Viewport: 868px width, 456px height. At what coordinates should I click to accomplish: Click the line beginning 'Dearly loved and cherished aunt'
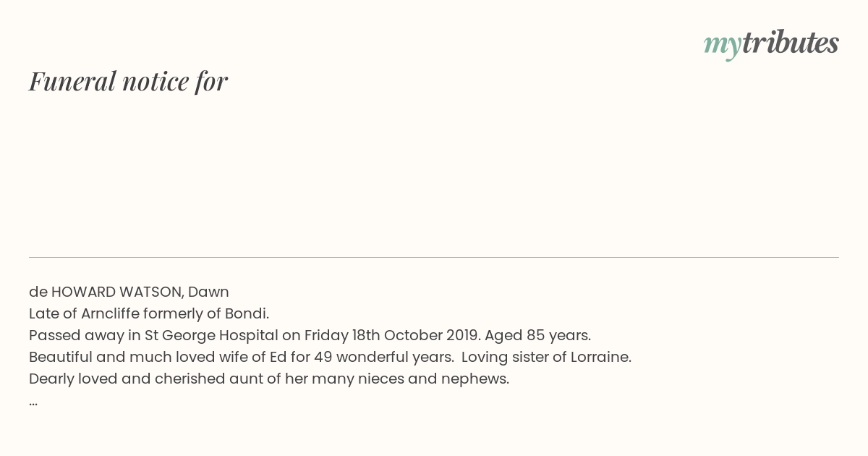269,379
